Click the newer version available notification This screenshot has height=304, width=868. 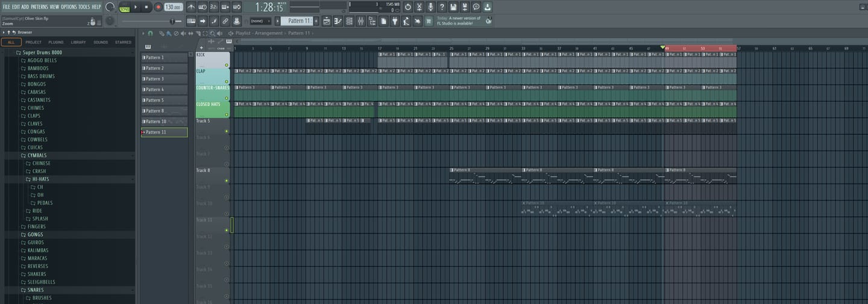[x=464, y=20]
